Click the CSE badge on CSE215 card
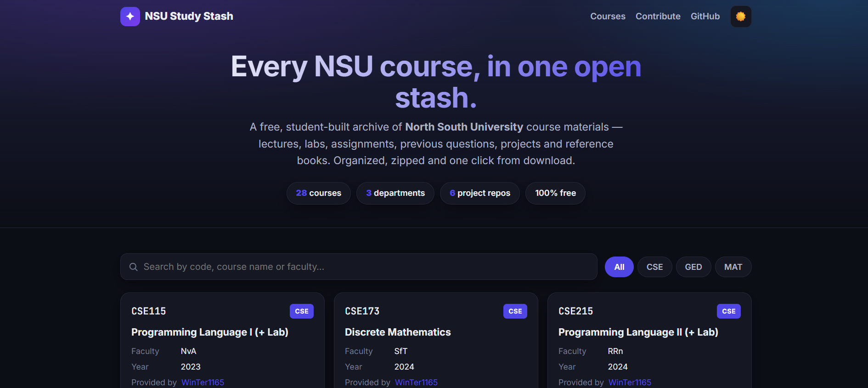Image resolution: width=868 pixels, height=388 pixels. 729,311
